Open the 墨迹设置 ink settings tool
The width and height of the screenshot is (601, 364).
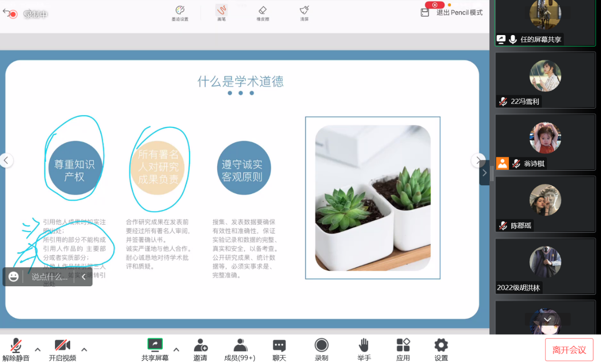(180, 13)
